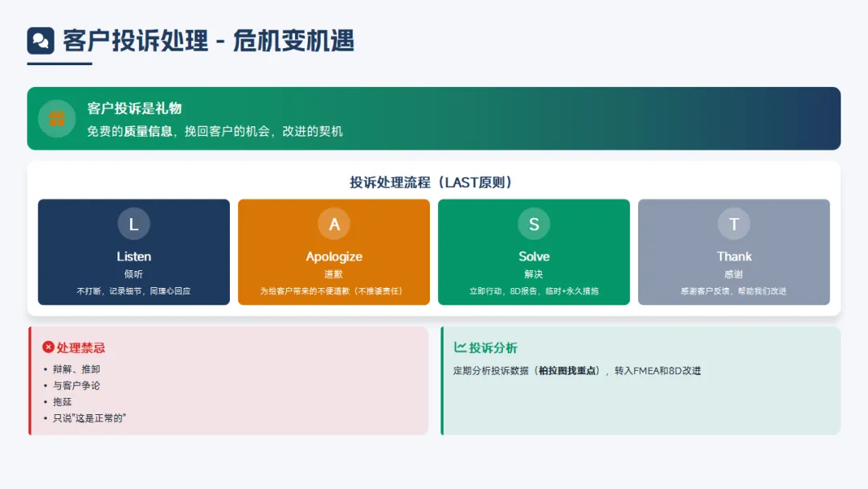Click the Listen label in the blue card
This screenshot has width=868, height=489.
[133, 257]
